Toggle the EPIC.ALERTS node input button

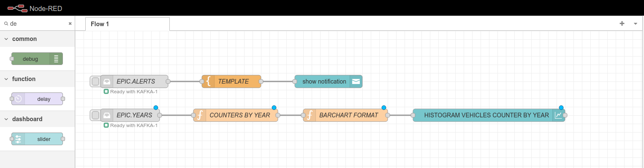coord(95,81)
